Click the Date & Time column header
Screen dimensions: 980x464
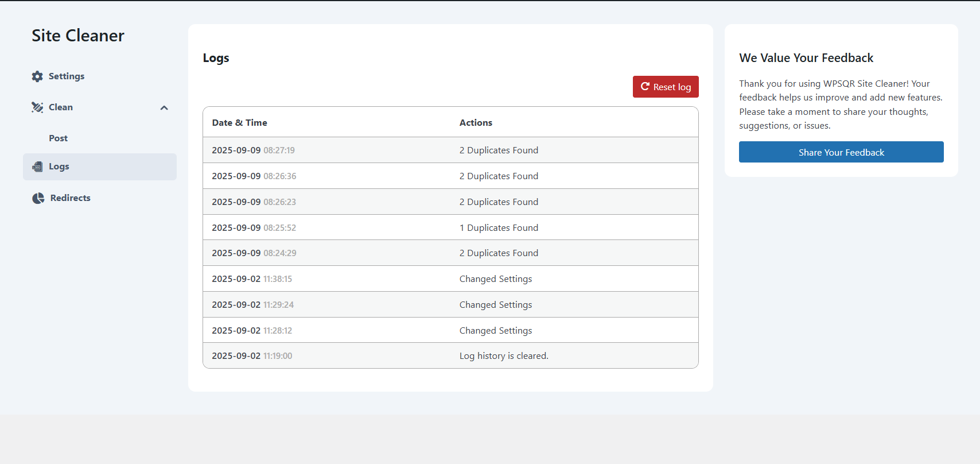[239, 122]
